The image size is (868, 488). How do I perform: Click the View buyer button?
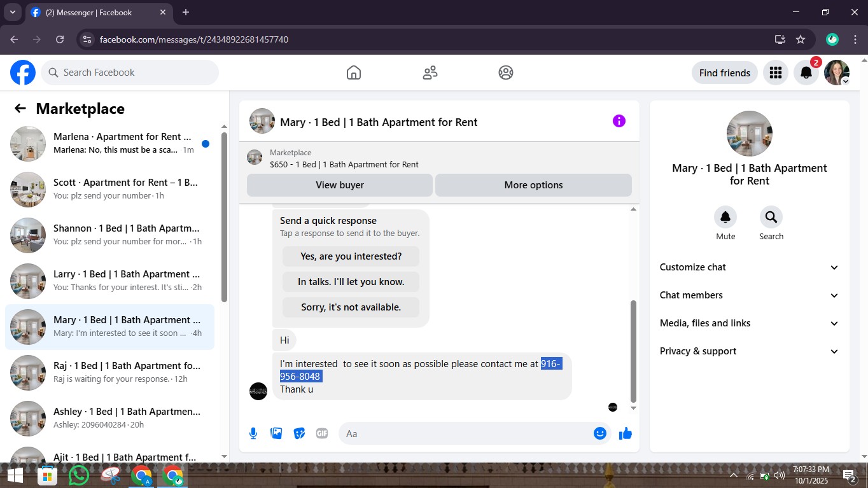coord(340,185)
